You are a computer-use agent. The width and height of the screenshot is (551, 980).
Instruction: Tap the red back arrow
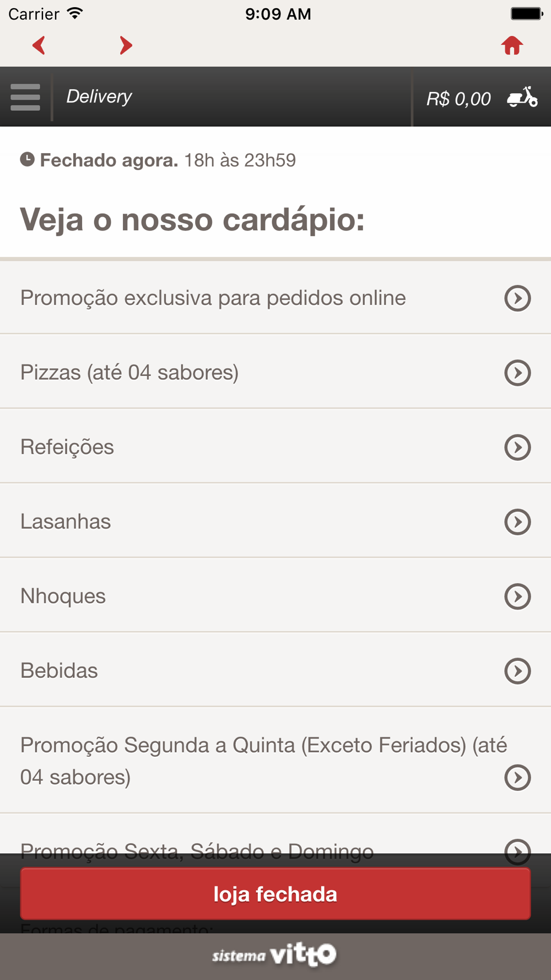point(39,45)
